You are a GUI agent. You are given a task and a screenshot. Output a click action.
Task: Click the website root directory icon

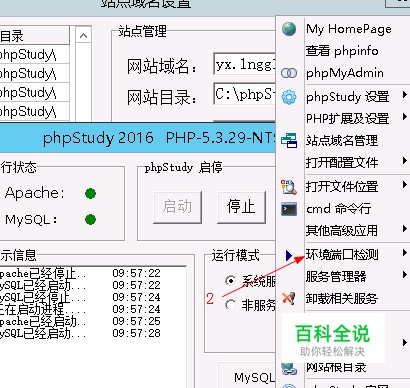(x=289, y=368)
